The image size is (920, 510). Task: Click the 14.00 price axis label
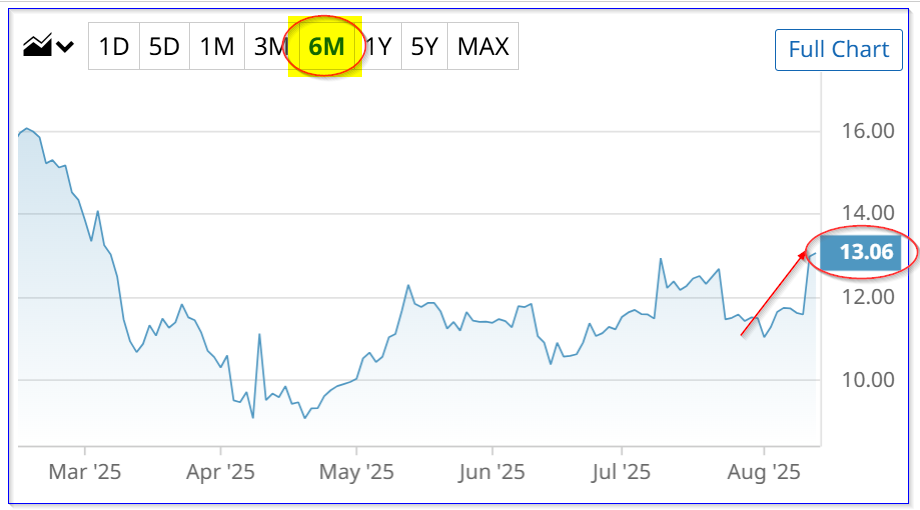pos(868,213)
